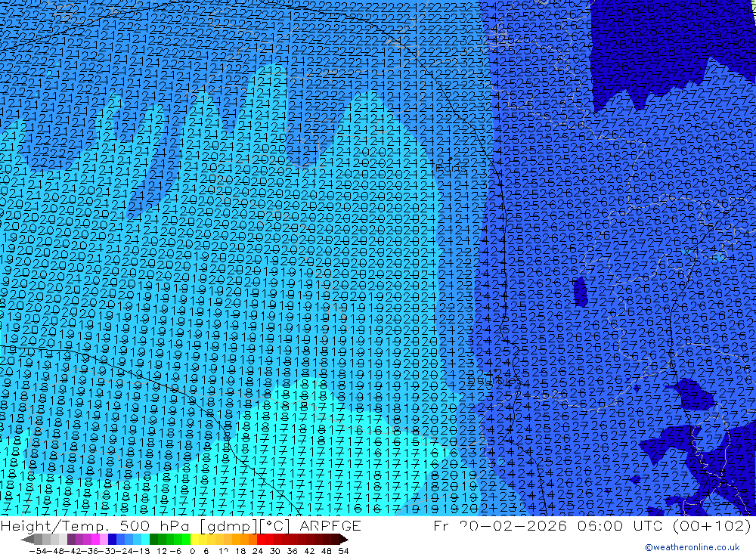The height and width of the screenshot is (554, 756).
Task: Click the -54 legend value
Action: (x=39, y=551)
